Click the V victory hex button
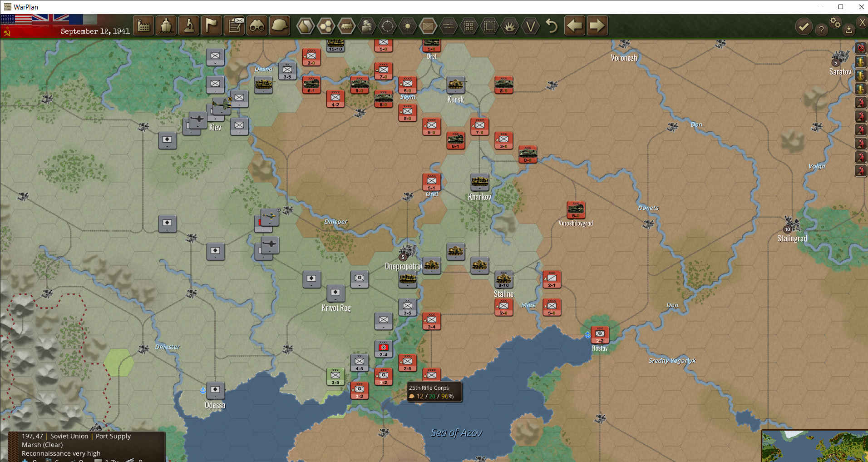Viewport: 868px width, 462px height. point(530,26)
